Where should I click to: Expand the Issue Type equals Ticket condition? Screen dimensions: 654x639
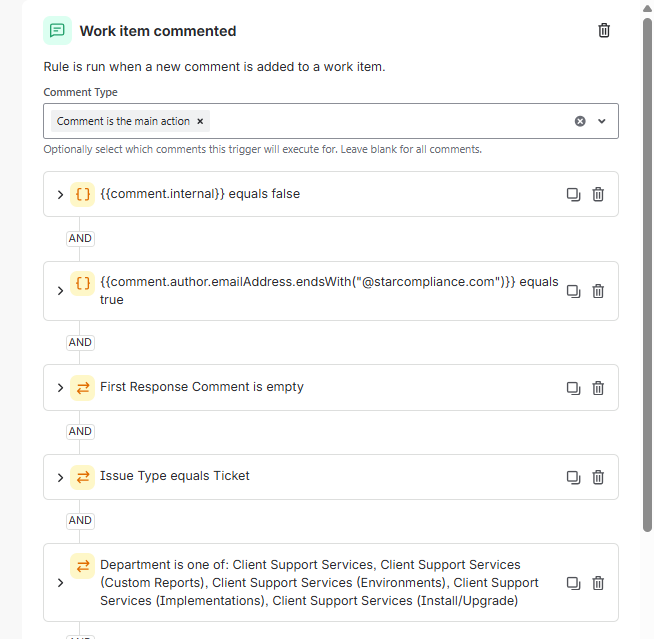click(60, 477)
